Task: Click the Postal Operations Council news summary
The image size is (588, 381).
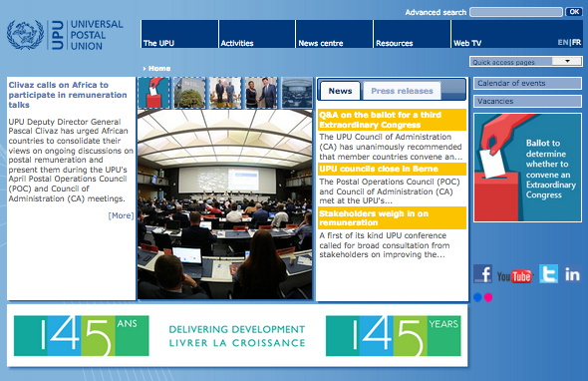Action: point(390,191)
